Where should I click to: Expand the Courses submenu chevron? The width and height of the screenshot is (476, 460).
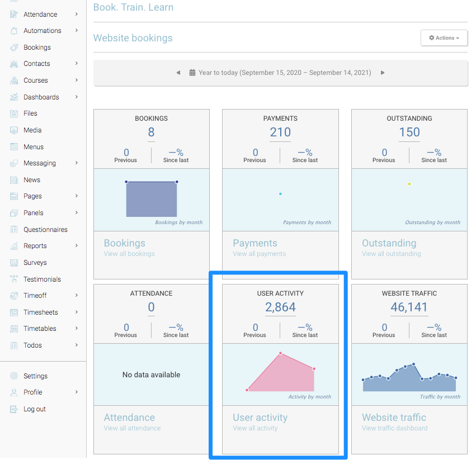tap(77, 80)
